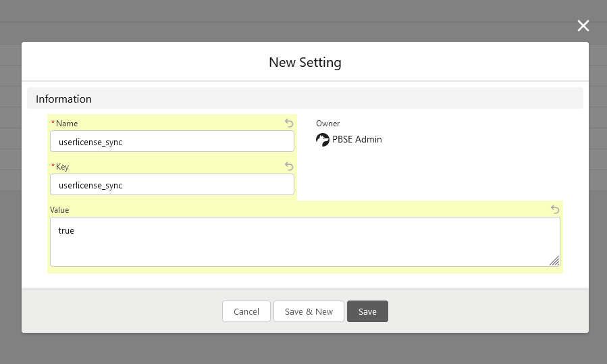
Task: Save the new setting
Action: point(367,311)
